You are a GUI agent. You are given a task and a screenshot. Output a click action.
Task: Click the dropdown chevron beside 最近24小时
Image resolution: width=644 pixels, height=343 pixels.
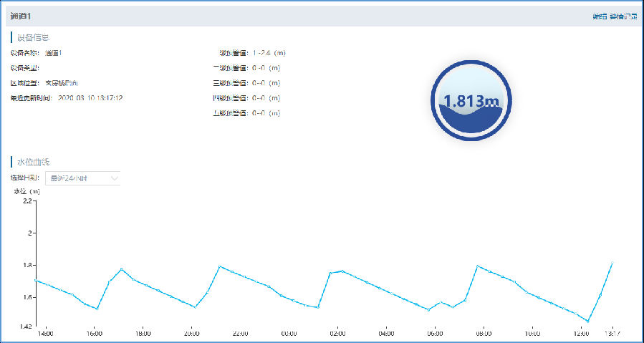114,178
